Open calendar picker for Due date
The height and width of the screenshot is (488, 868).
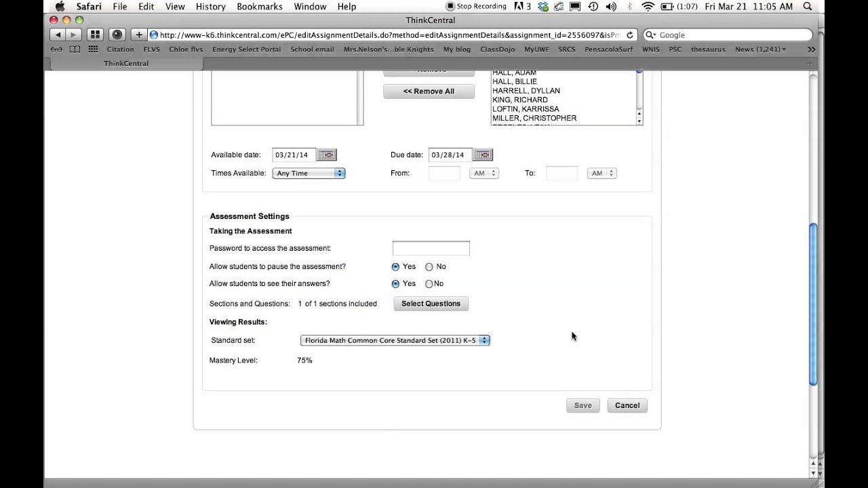483,155
